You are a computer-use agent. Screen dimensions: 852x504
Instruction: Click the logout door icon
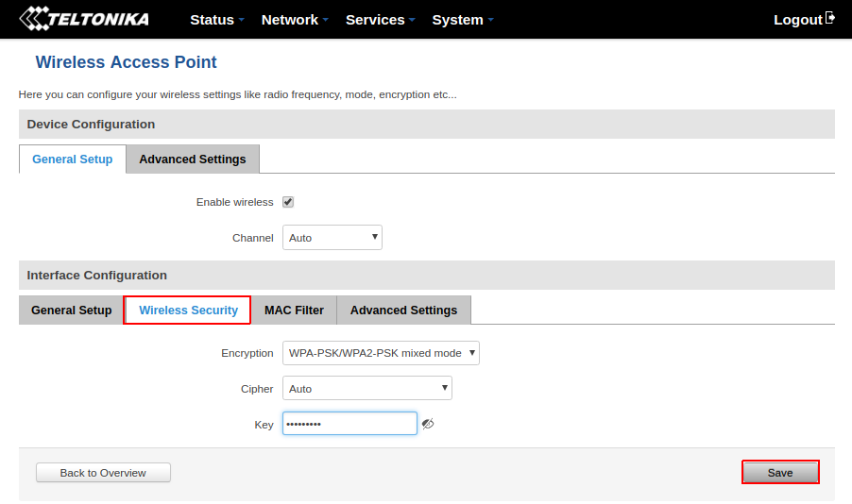click(830, 18)
